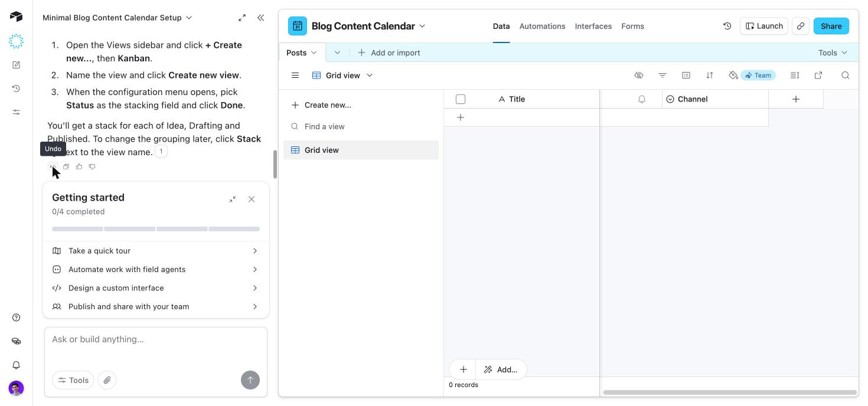Open the Tools dropdown in table bar
The height and width of the screenshot is (406, 868).
833,53
